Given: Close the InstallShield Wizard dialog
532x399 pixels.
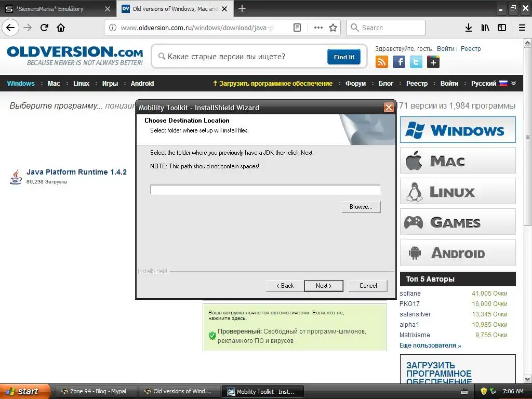Looking at the screenshot, I should point(389,108).
